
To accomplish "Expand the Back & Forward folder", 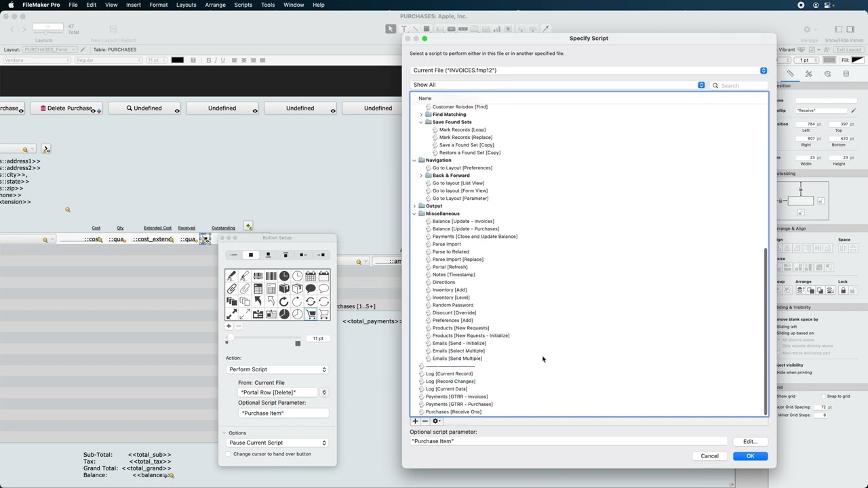I will [421, 176].
